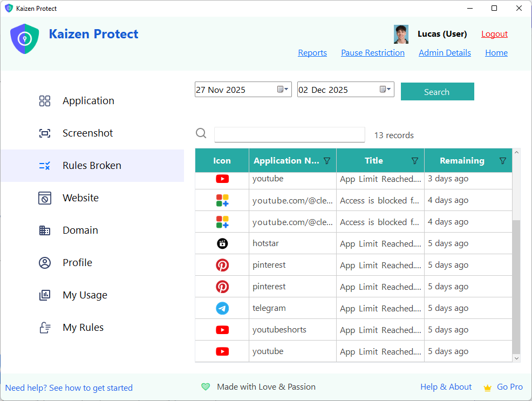Open the start date calendar picker
Viewport: 532px width, 401px height.
tap(283, 90)
